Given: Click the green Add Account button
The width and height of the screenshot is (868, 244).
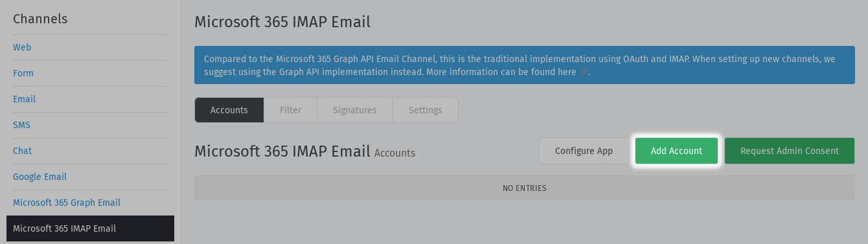Looking at the screenshot, I should (x=676, y=151).
